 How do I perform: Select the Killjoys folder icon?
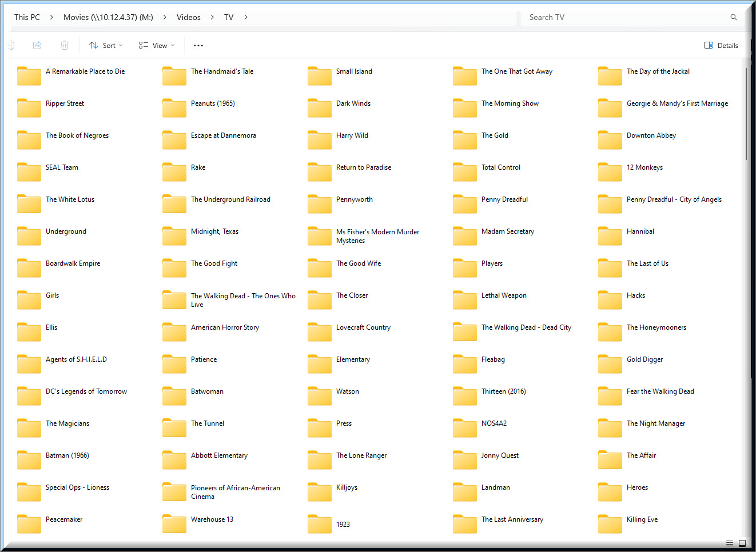(x=320, y=491)
